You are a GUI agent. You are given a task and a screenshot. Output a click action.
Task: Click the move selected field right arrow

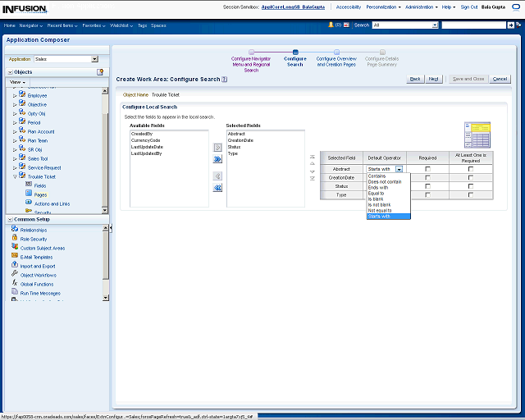pos(217,147)
